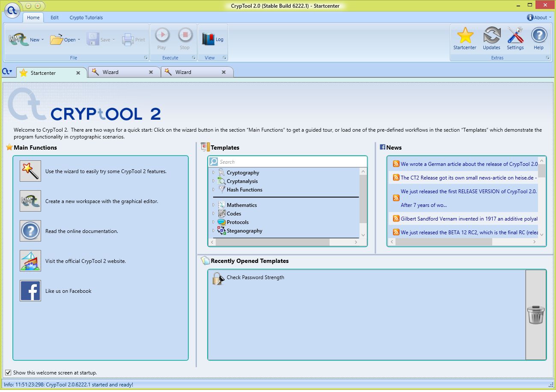Switch to the Crypto Tutorials ribbon tab

pos(86,18)
